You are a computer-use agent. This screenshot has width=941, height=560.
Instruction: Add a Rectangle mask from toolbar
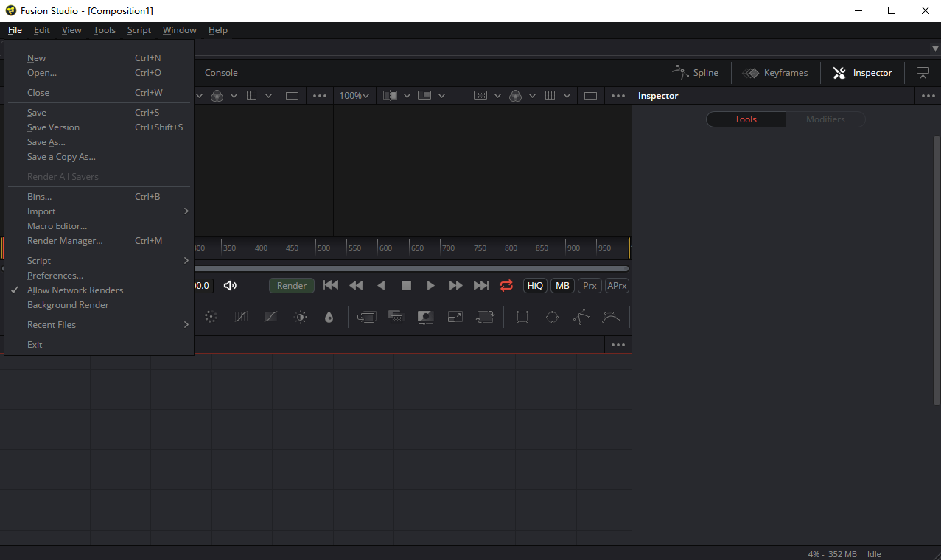(x=522, y=317)
